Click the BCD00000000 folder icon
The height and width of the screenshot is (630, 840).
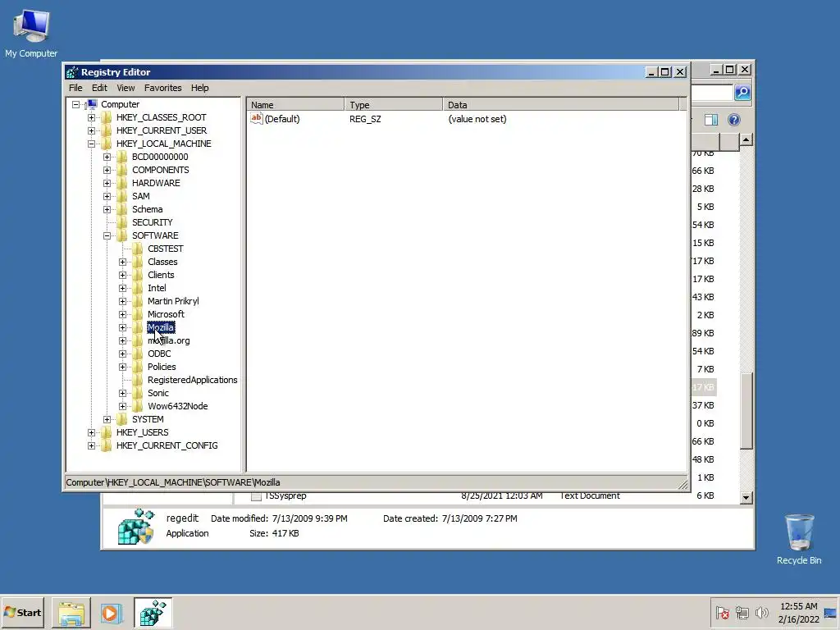coord(122,157)
